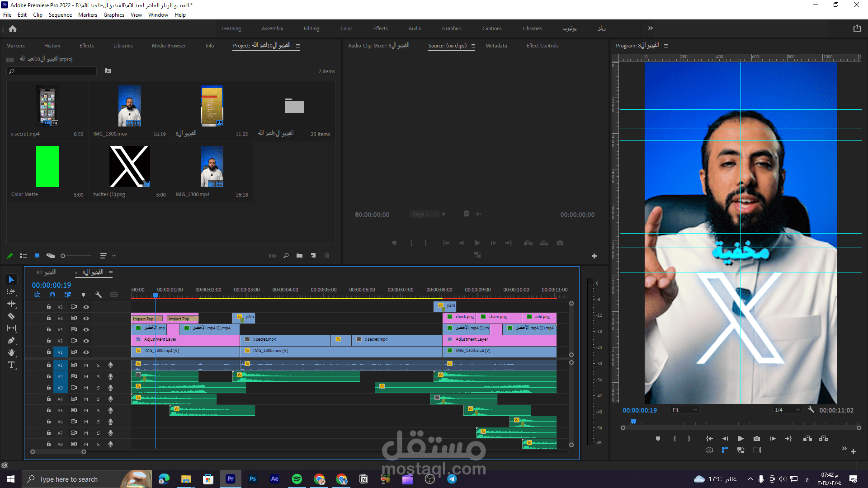Select the Pen tool in timeline toolbox
868x488 pixels.
click(x=11, y=341)
